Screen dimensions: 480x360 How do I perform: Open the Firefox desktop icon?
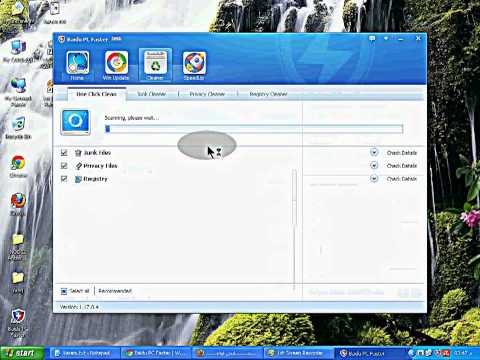point(18,204)
